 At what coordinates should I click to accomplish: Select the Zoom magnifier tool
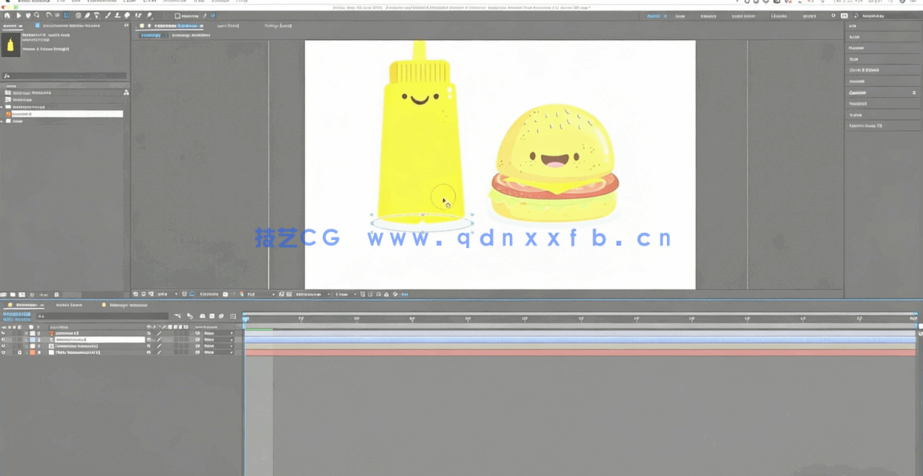[38, 16]
